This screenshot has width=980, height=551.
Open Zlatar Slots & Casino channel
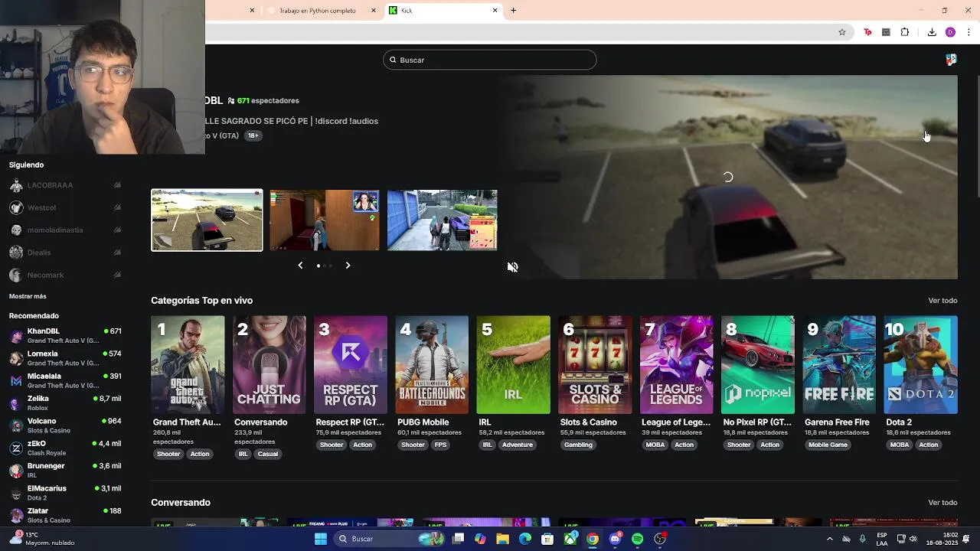click(x=65, y=515)
